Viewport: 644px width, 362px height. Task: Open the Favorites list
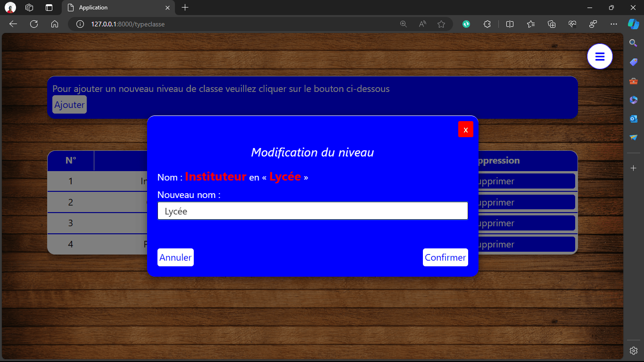tap(531, 24)
